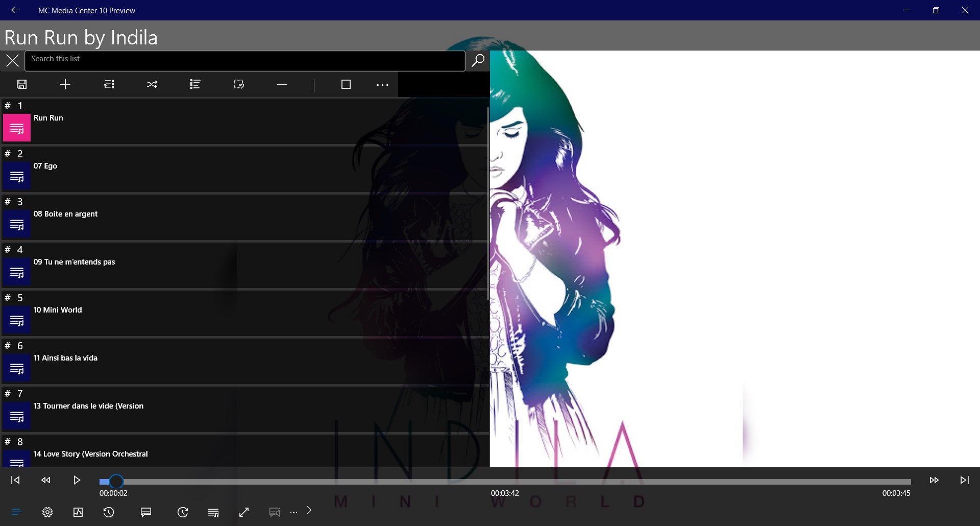
Task: Close the list search bar
Action: [x=12, y=61]
